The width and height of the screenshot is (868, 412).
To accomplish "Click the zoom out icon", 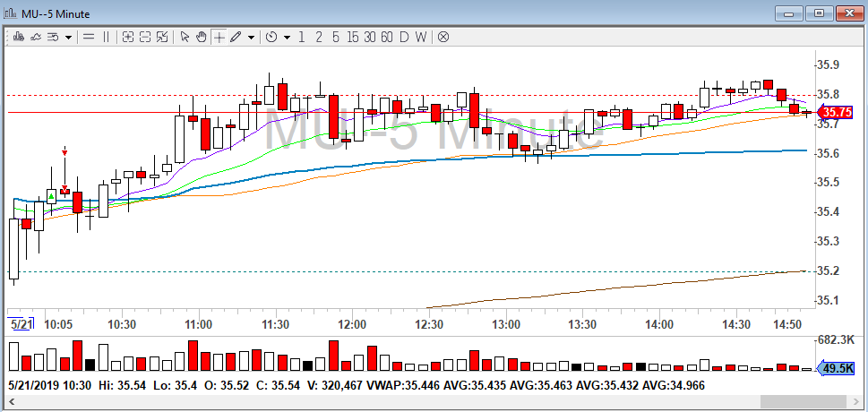I will pyautogui.click(x=145, y=37).
